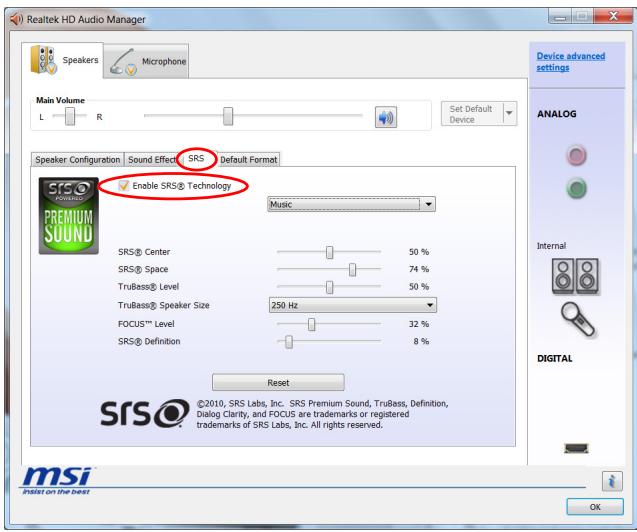Expand the TruBass Speaker Size dropdown
Image resolution: width=637 pixels, height=532 pixels.
352,305
